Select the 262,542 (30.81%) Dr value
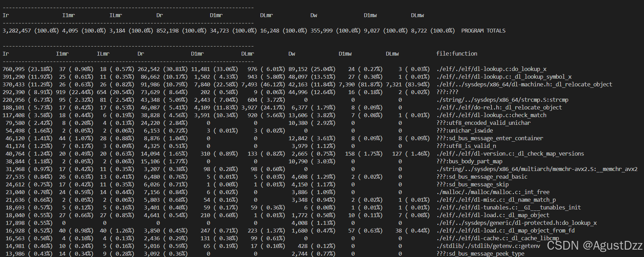The image size is (644, 257). pos(163,69)
